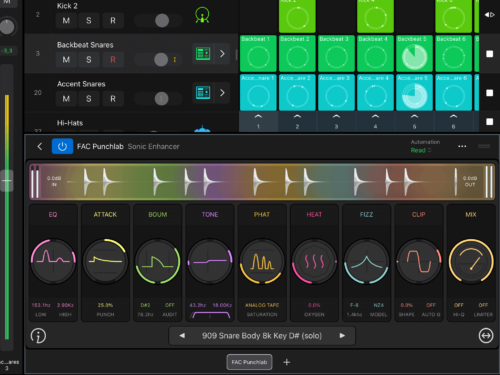Toggle the MIX LIMITER OFF setting

(x=483, y=305)
